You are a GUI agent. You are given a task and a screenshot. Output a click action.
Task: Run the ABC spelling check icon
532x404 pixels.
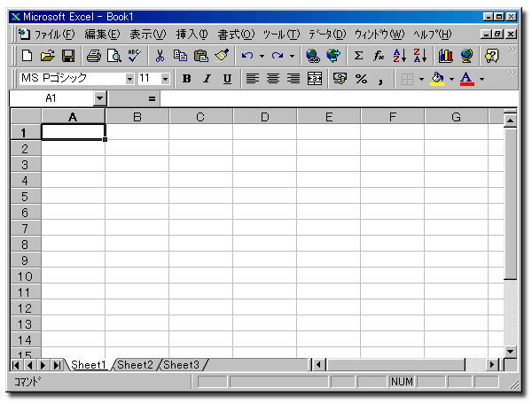[135, 56]
